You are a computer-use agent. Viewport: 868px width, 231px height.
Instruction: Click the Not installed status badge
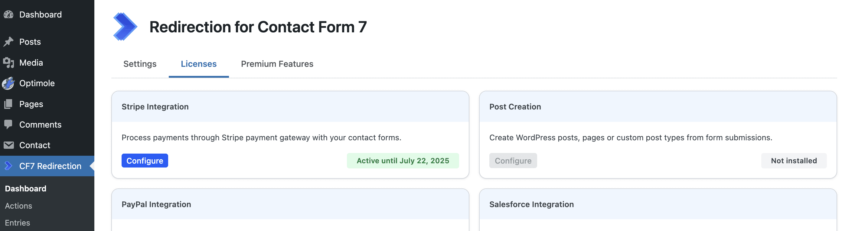tap(794, 161)
